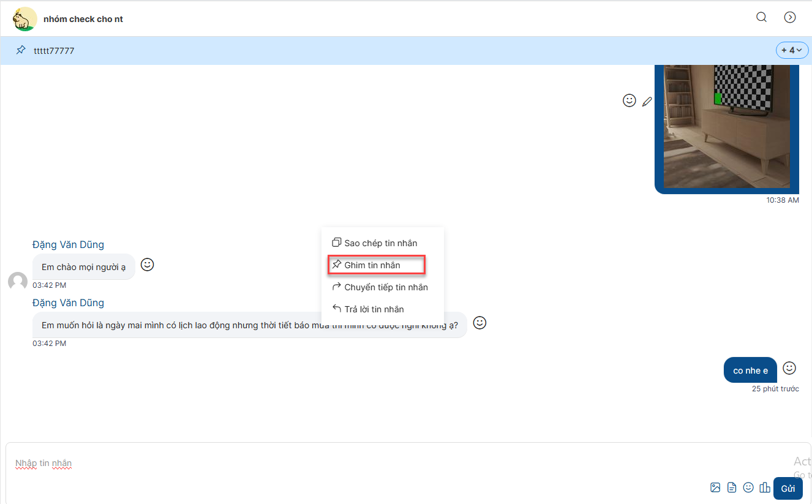Expand the "+ 4" pinned messages dropdown
This screenshot has height=504, width=812.
click(x=792, y=50)
